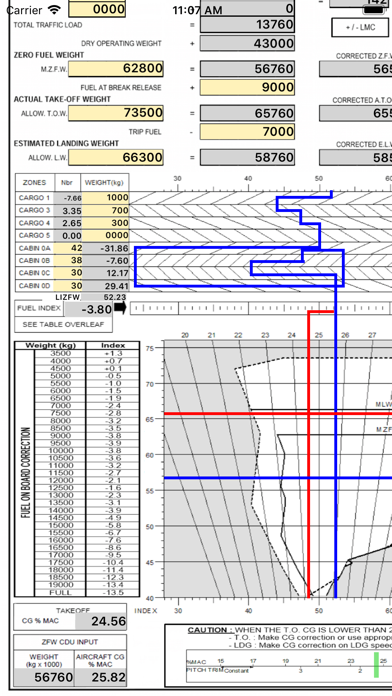This screenshot has width=392, height=696.
Task: Select Cabin 0D index value 29.41
Action: (x=106, y=286)
